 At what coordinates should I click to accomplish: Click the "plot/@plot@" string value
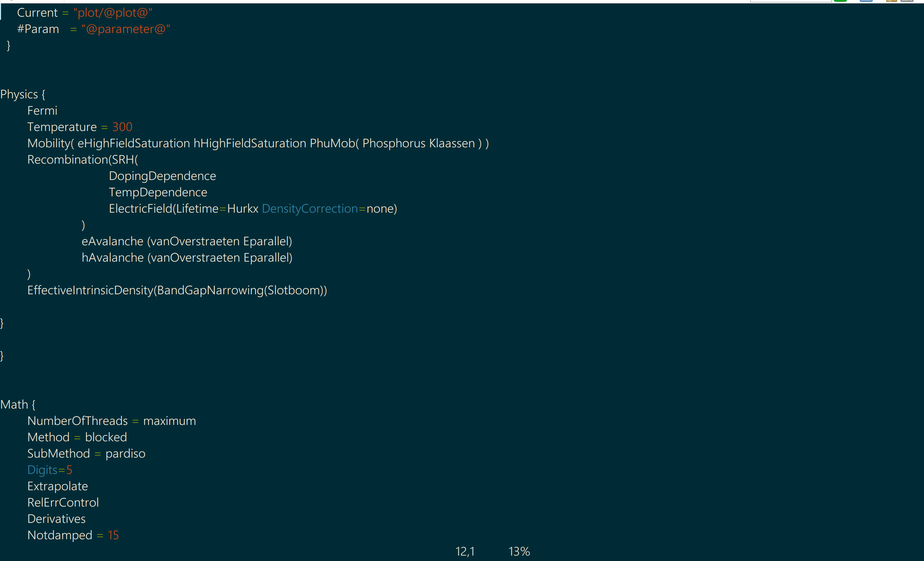tap(113, 13)
